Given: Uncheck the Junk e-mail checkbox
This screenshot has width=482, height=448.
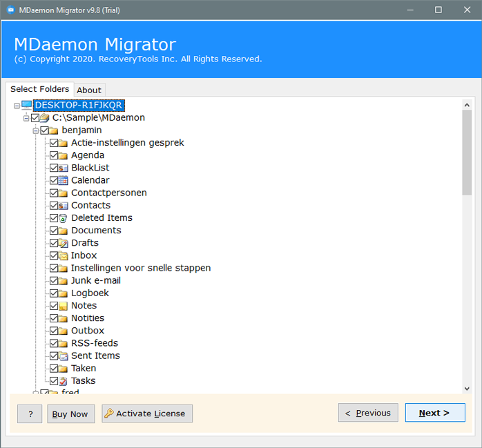Looking at the screenshot, I should click(x=54, y=281).
